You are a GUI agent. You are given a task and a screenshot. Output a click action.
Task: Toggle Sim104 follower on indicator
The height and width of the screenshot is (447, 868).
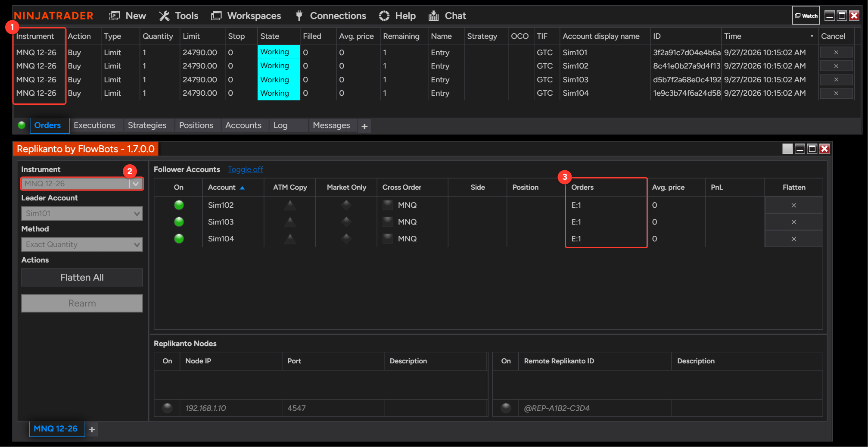tap(179, 239)
